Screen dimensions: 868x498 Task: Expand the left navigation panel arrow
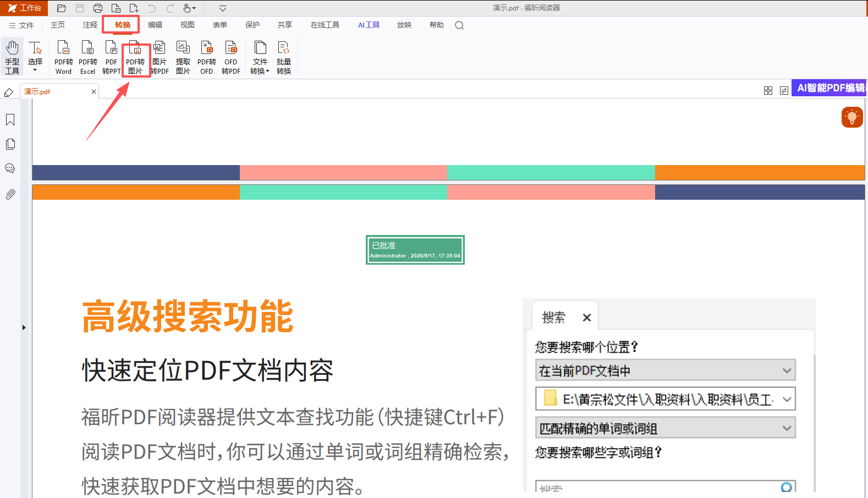[x=24, y=327]
